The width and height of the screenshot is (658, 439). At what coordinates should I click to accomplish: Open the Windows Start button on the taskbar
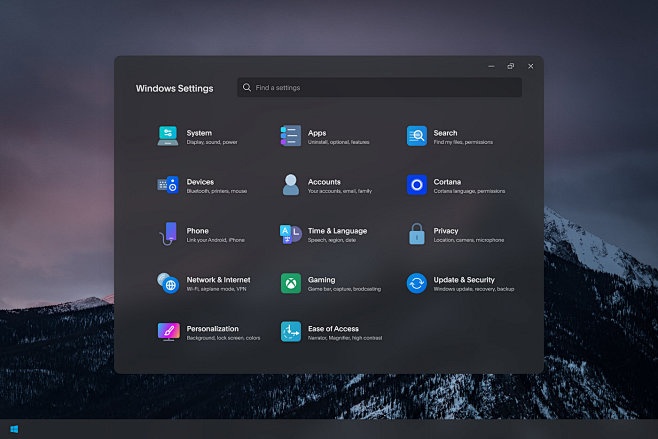(x=14, y=429)
